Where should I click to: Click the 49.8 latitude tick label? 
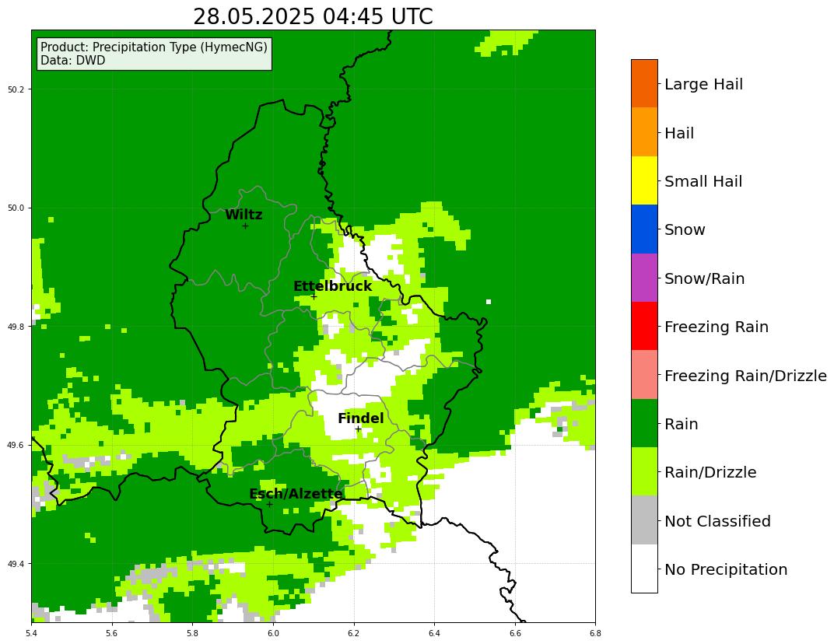[17, 327]
